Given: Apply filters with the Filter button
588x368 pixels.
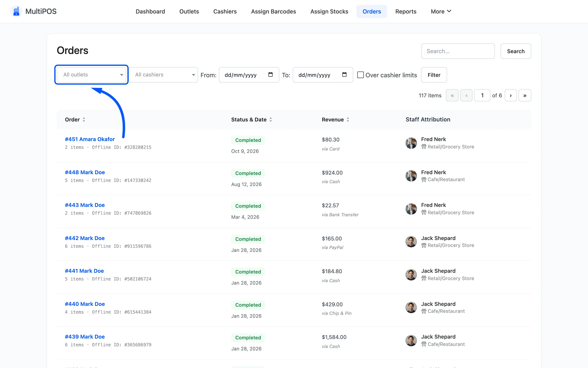Looking at the screenshot, I should (434, 75).
